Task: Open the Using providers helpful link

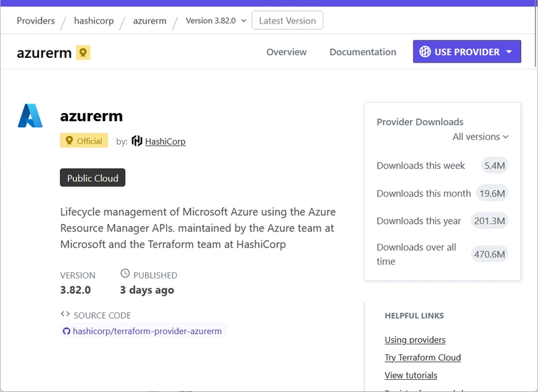Action: (x=415, y=340)
